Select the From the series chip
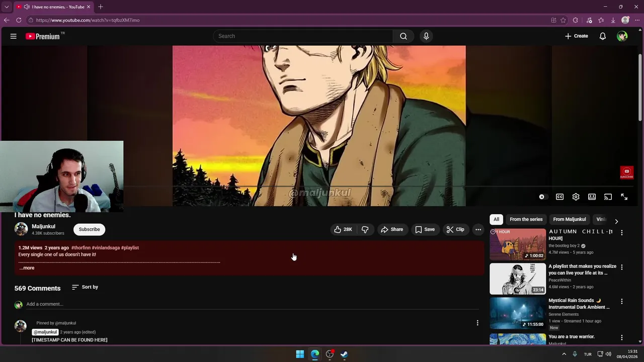This screenshot has height=362, width=644. pos(526,219)
